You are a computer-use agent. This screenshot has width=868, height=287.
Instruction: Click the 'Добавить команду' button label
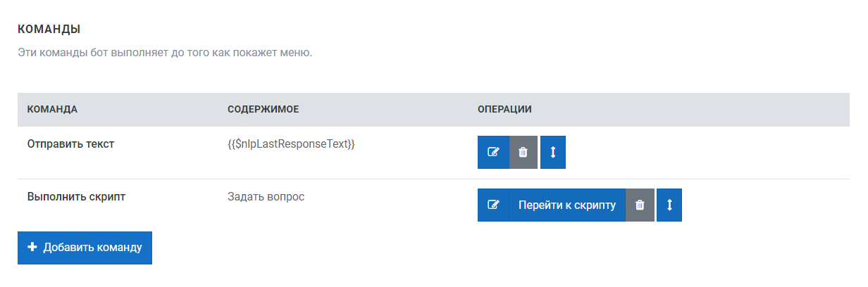coord(92,248)
